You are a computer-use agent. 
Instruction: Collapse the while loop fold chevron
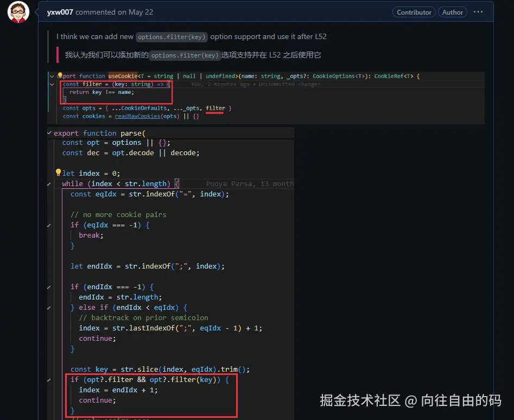tap(49, 184)
